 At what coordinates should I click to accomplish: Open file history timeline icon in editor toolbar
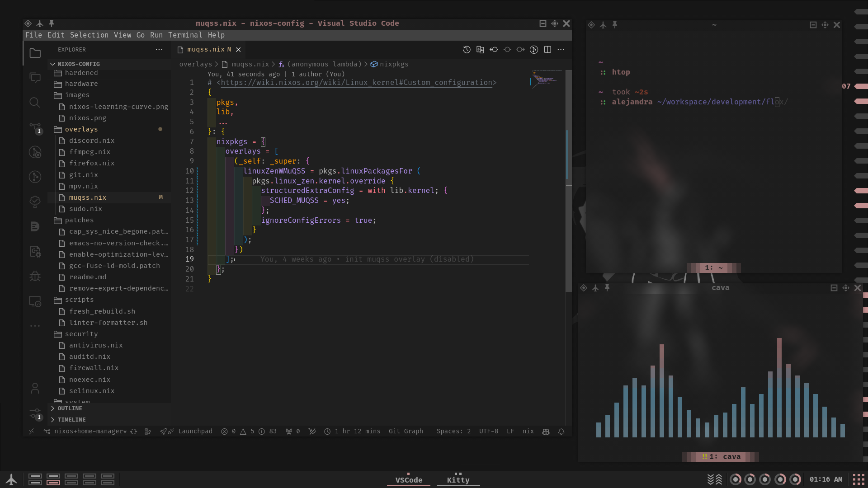click(x=467, y=50)
